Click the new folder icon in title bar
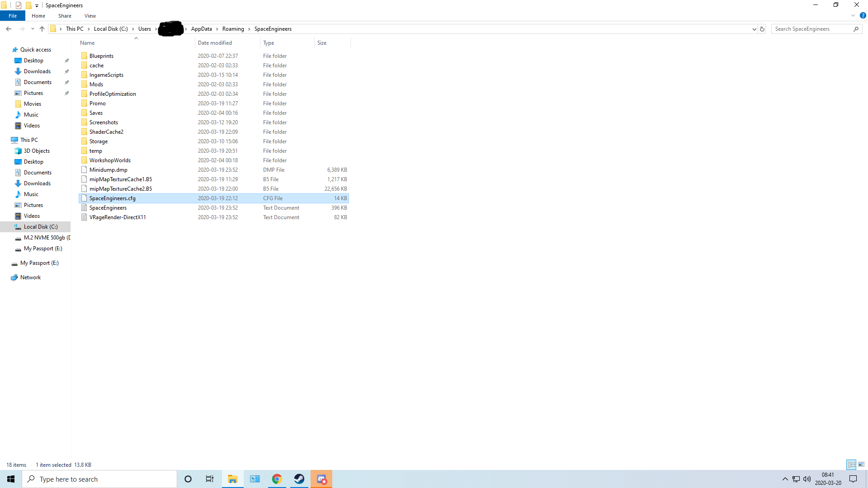868x488 pixels. [28, 5]
